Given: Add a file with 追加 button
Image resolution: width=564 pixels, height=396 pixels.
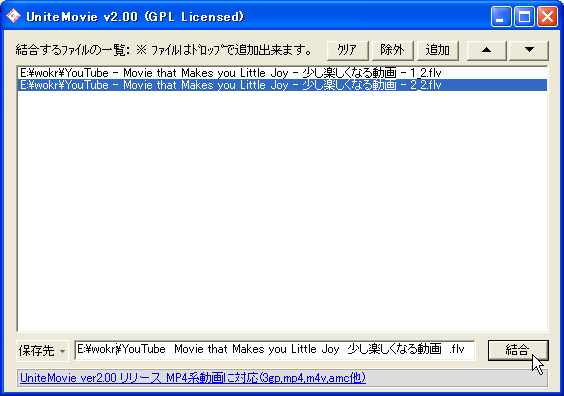Looking at the screenshot, I should [x=437, y=50].
